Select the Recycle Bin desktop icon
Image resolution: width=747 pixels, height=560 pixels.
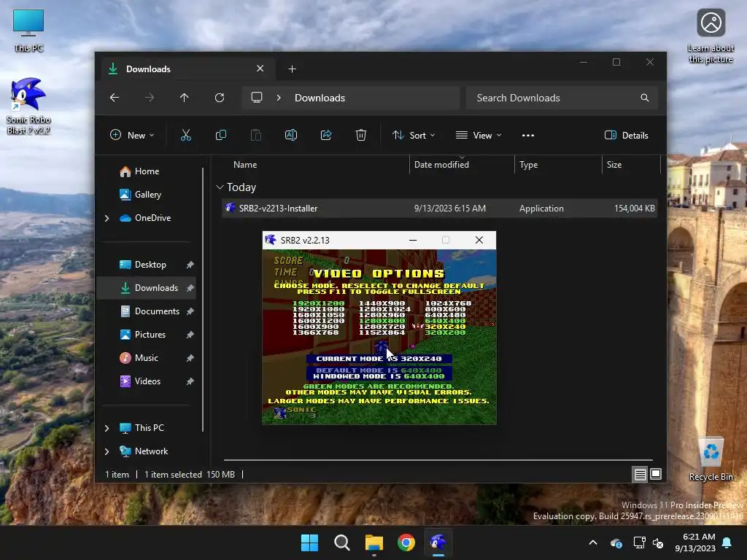point(711,459)
